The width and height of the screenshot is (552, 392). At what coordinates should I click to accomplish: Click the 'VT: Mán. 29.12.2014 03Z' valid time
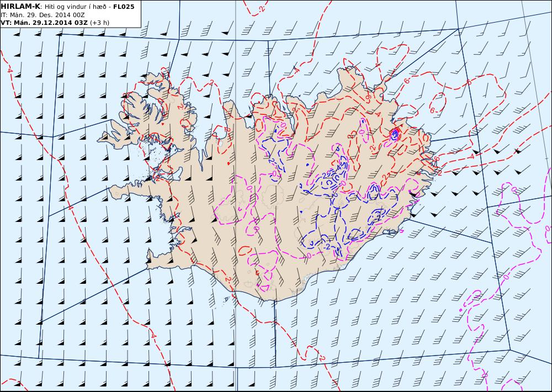pyautogui.click(x=44, y=23)
